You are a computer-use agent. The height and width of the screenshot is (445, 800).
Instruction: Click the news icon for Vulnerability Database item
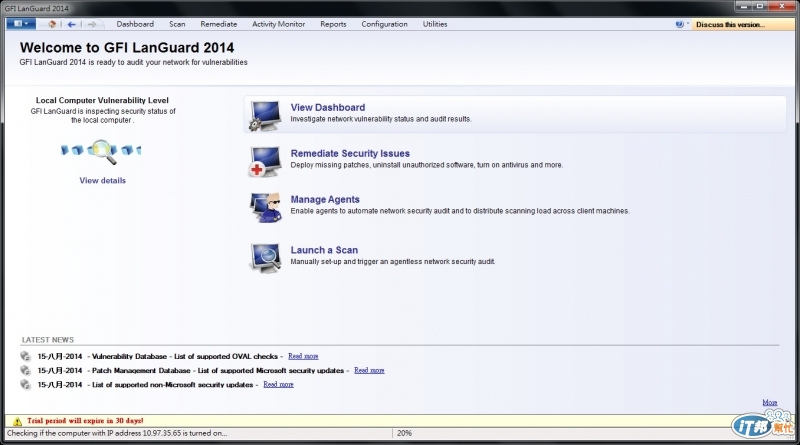[x=26, y=356]
